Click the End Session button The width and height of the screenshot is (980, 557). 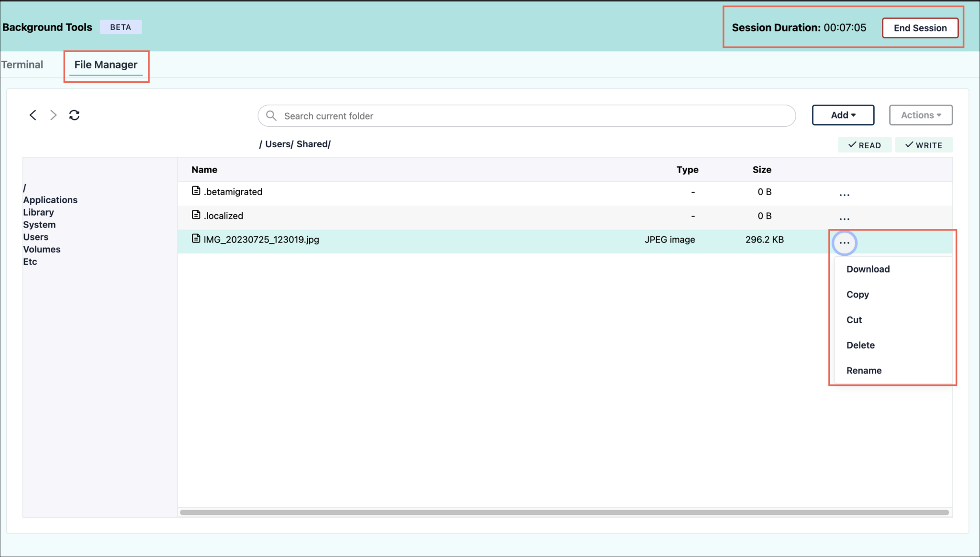920,28
